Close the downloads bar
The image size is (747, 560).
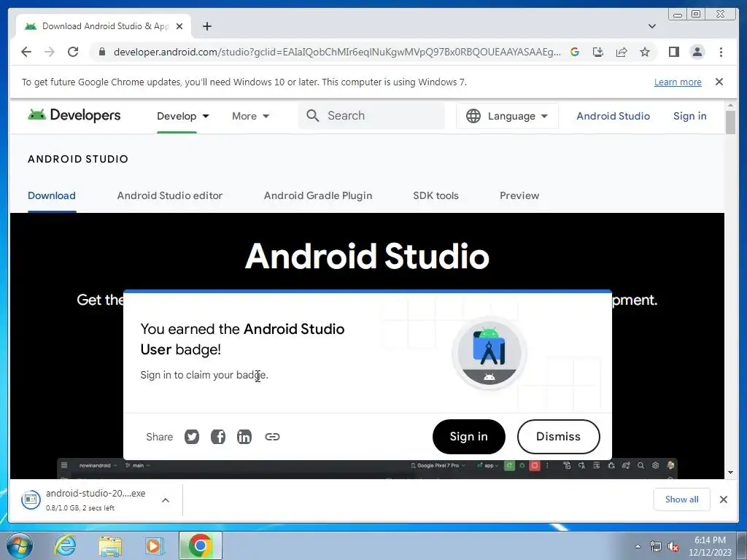pyautogui.click(x=723, y=499)
